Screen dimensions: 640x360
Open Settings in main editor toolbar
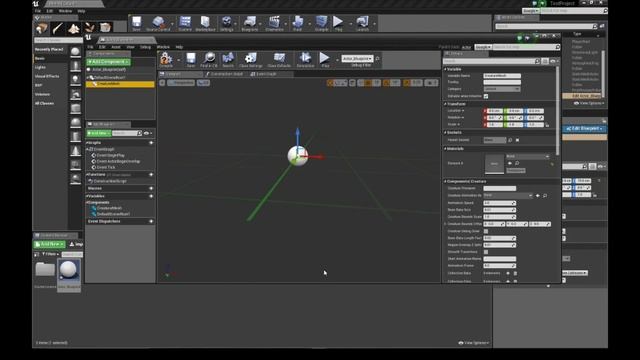tap(227, 23)
